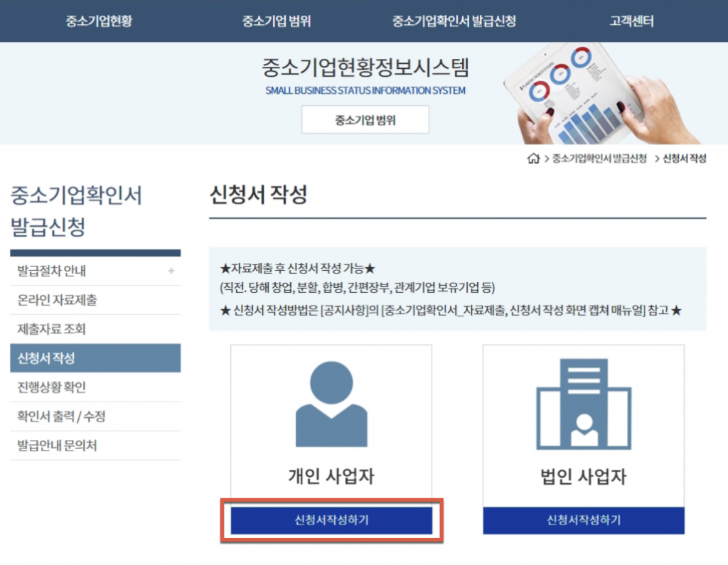Select 온라인 자료제출 in sidebar

pyautogui.click(x=57, y=300)
